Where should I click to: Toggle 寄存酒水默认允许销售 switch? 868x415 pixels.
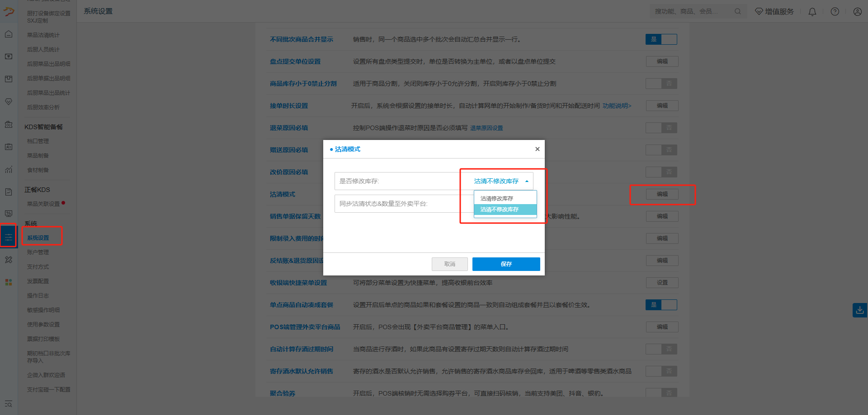(x=661, y=371)
